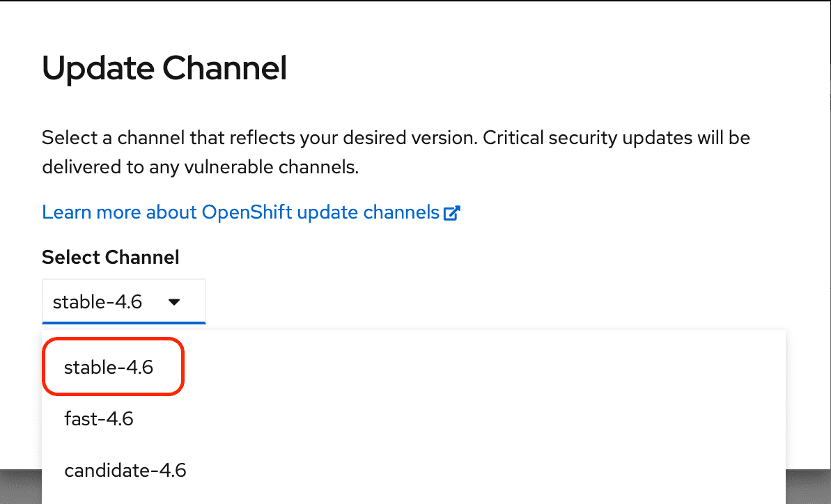The height and width of the screenshot is (504, 831).
Task: Click the blue underline of the channel select
Action: pyautogui.click(x=123, y=322)
